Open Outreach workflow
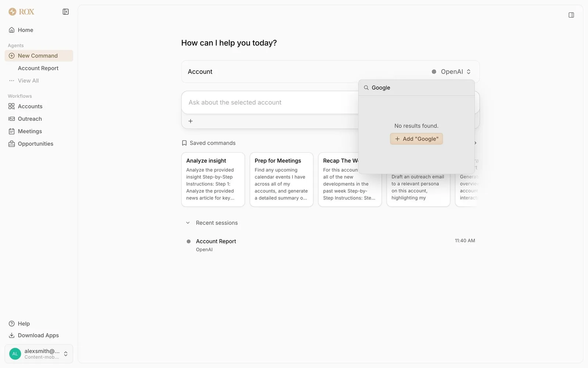The image size is (588, 368). 39,119
